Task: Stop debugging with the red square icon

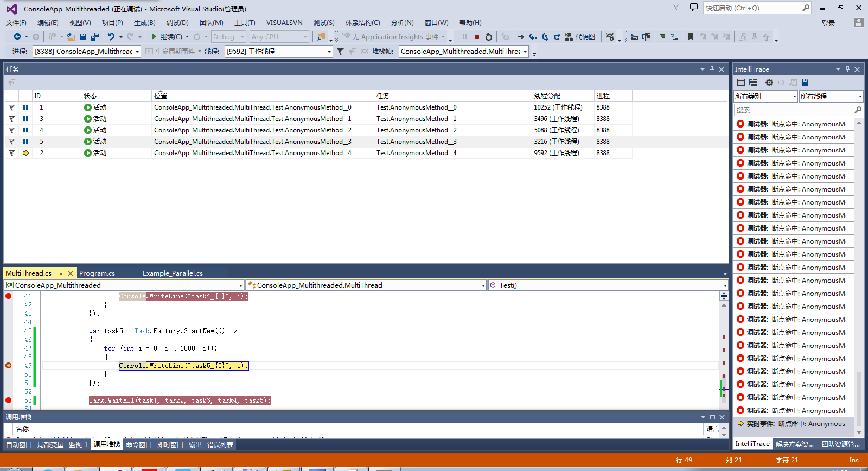Action: (x=477, y=37)
